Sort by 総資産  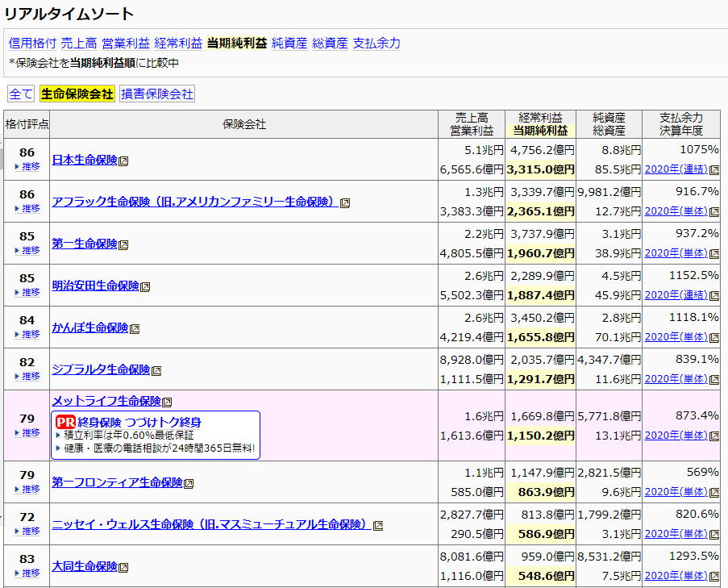[x=330, y=44]
